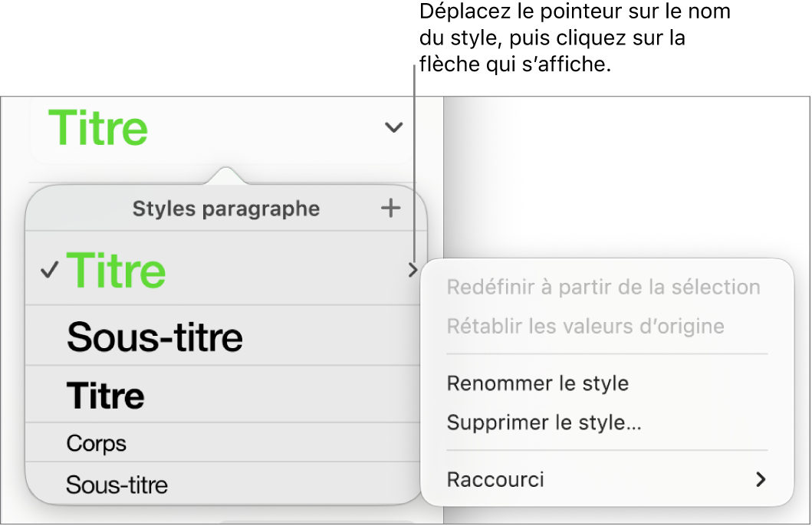
Task: Click Rétablir les valeurs d'origine
Action: click(x=584, y=326)
